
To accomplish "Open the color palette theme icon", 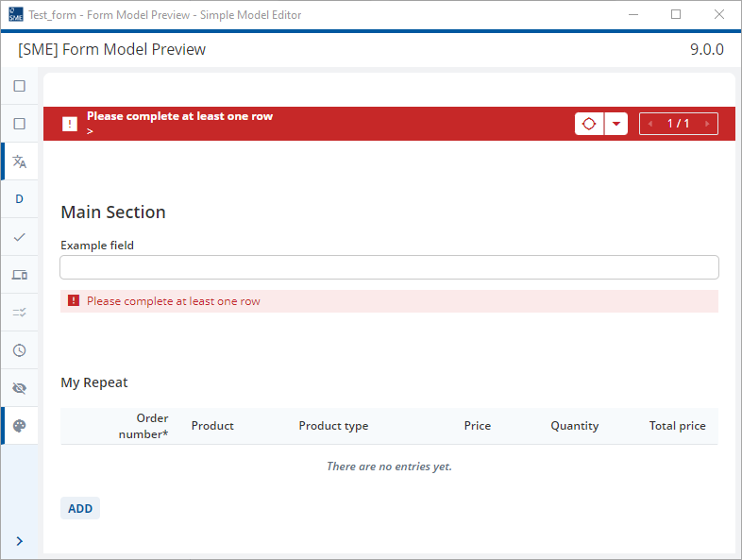I will [x=20, y=426].
